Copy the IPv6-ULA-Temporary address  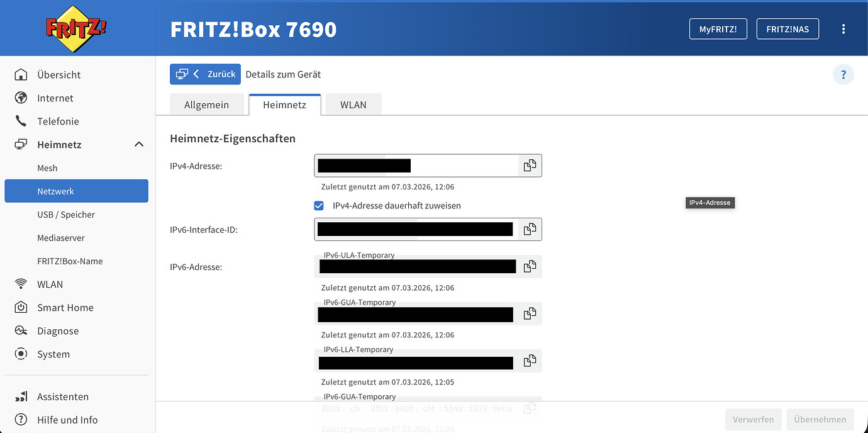pyautogui.click(x=530, y=266)
